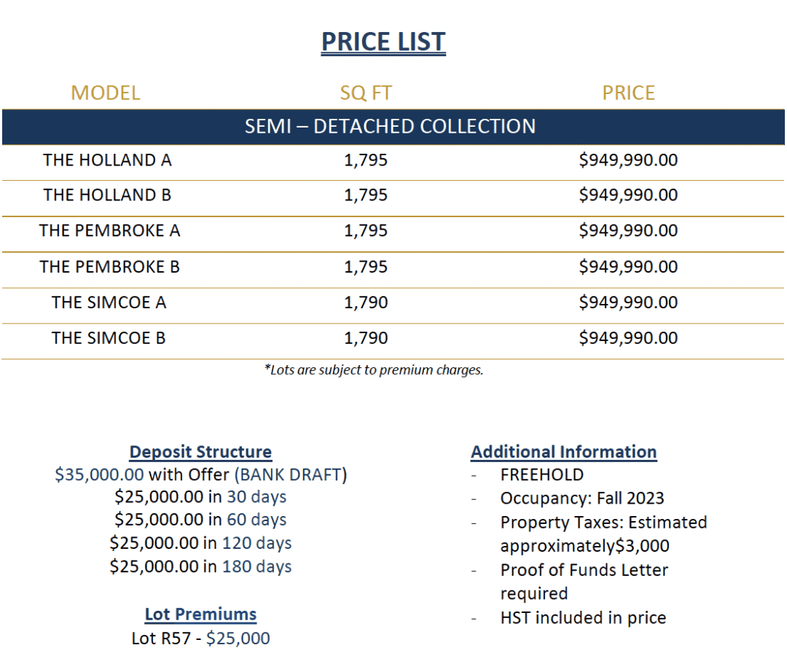Open the Lot Premiums heading
The image size is (787, 672).
point(201,614)
